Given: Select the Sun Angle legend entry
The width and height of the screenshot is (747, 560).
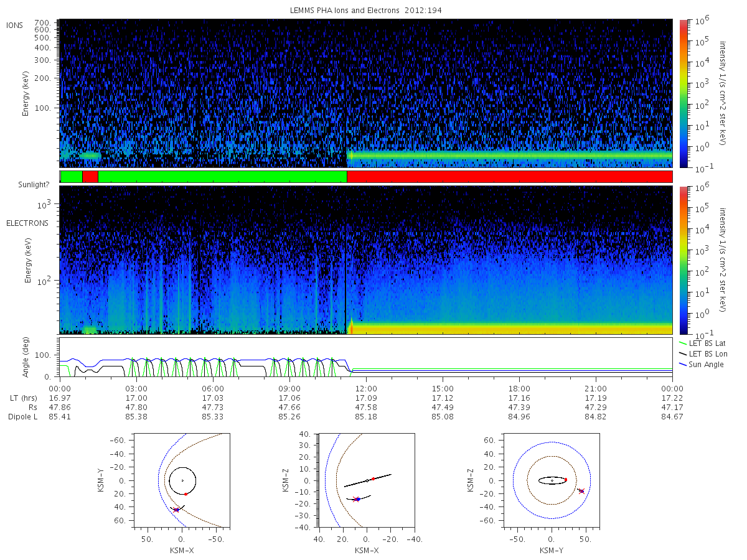Looking at the screenshot, I should pyautogui.click(x=702, y=364).
